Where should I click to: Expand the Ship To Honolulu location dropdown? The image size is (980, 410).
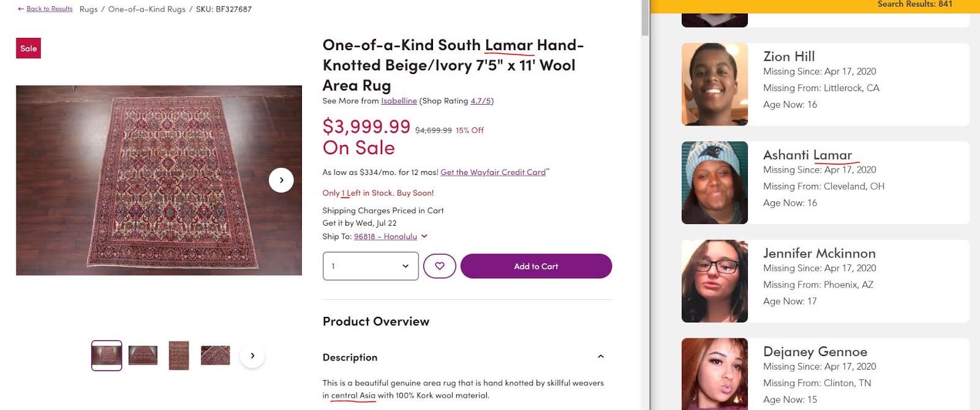[x=424, y=236]
